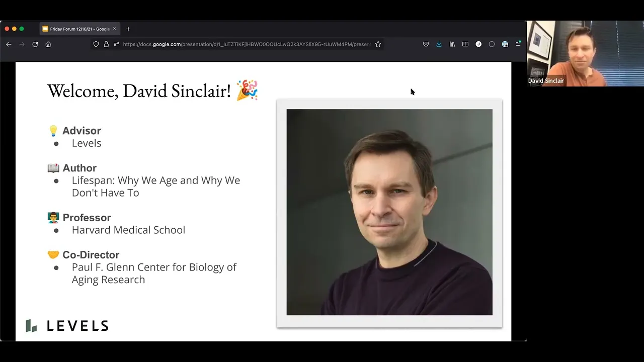
Task: Bookmark this page with the star
Action: (378, 44)
